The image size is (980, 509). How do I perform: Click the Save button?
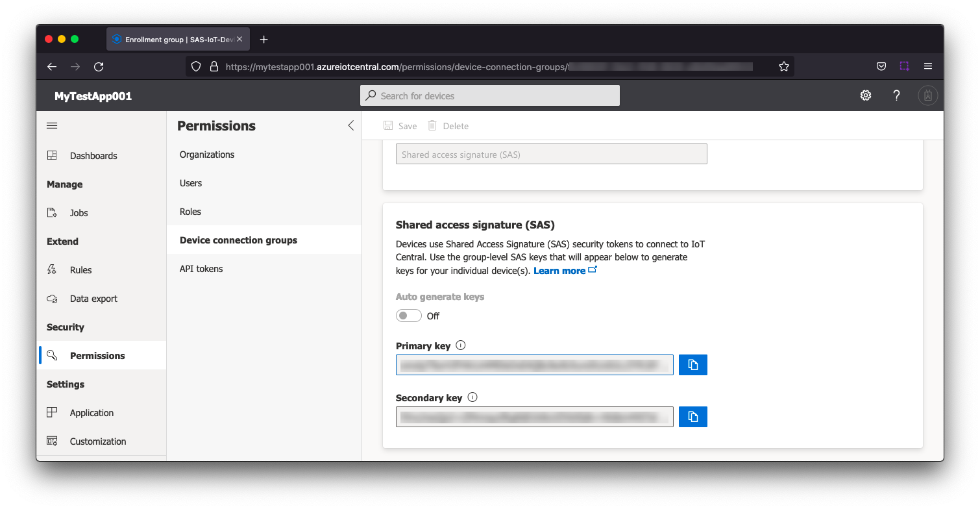coord(400,126)
